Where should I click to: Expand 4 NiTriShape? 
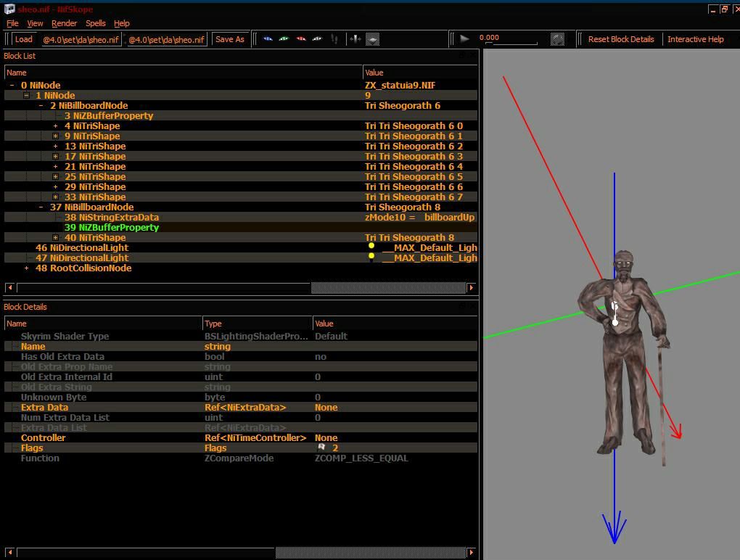coord(55,126)
